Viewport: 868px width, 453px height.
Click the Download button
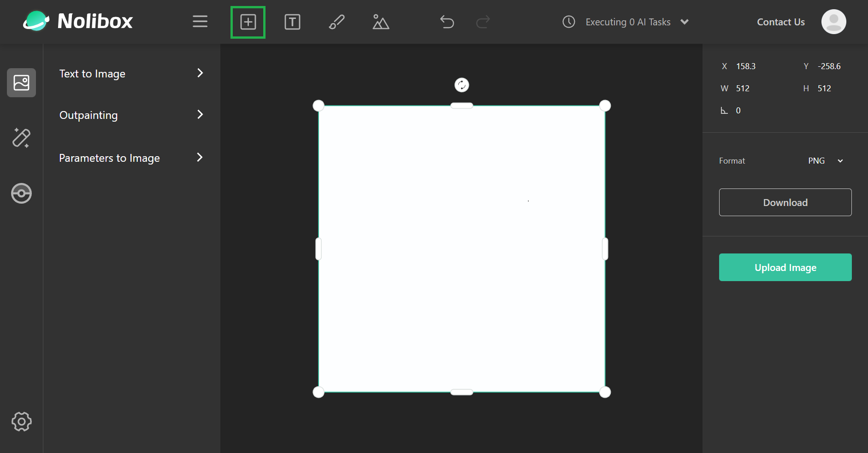click(x=785, y=202)
